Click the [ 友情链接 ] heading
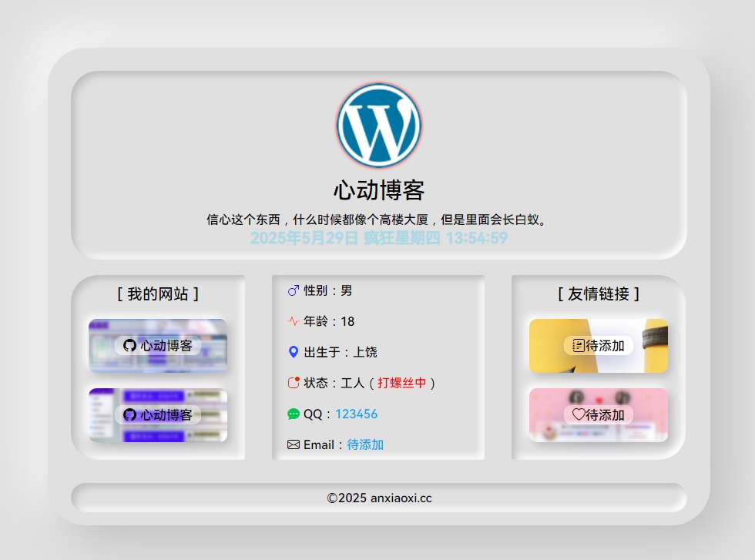 click(x=599, y=293)
